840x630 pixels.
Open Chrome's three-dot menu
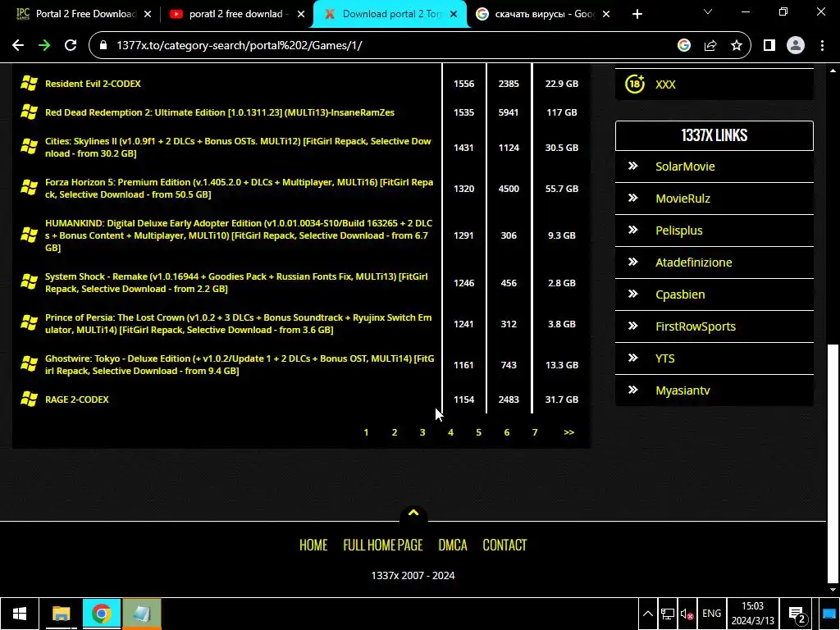[822, 46]
